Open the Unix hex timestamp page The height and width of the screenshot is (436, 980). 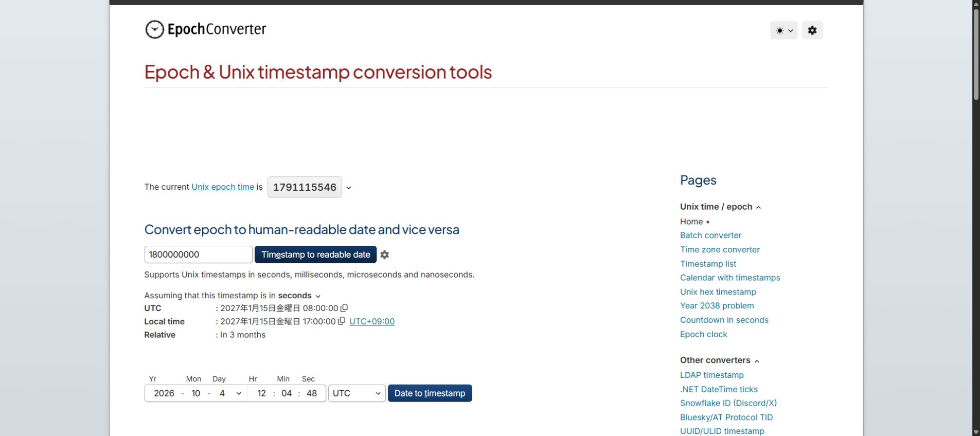click(718, 292)
